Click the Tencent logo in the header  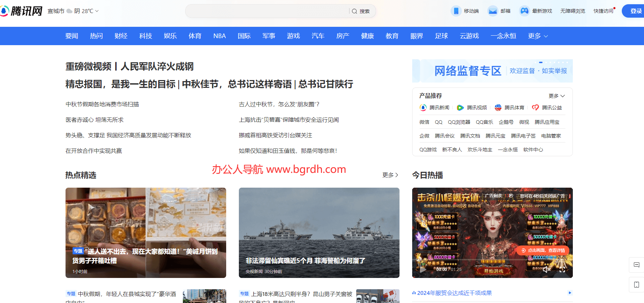click(x=22, y=11)
